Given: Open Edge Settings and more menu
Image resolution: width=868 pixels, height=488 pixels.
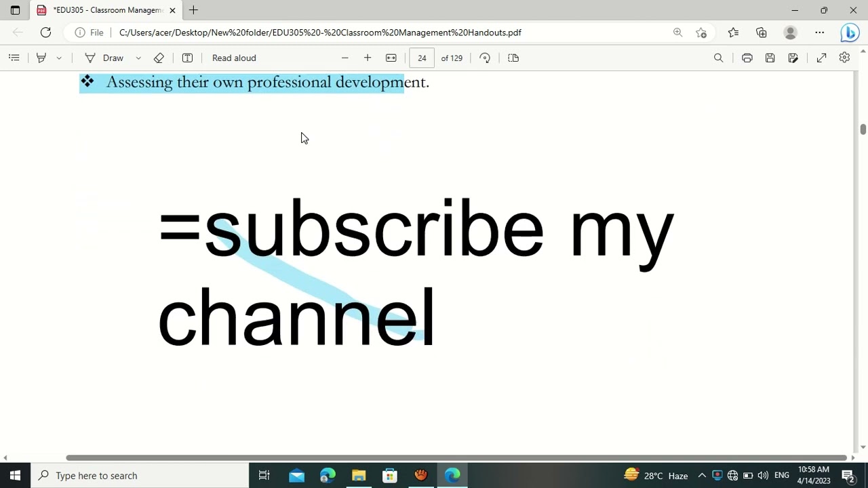Looking at the screenshot, I should pyautogui.click(x=819, y=32).
